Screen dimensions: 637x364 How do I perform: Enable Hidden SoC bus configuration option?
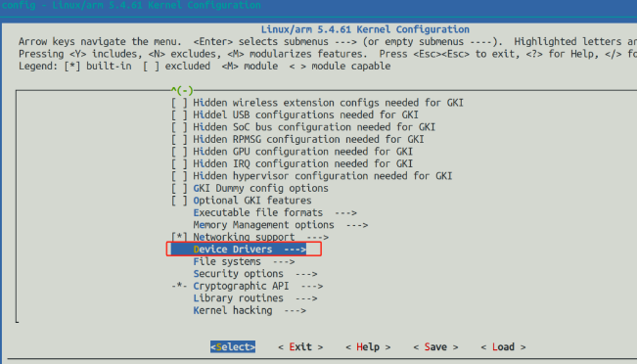point(179,127)
